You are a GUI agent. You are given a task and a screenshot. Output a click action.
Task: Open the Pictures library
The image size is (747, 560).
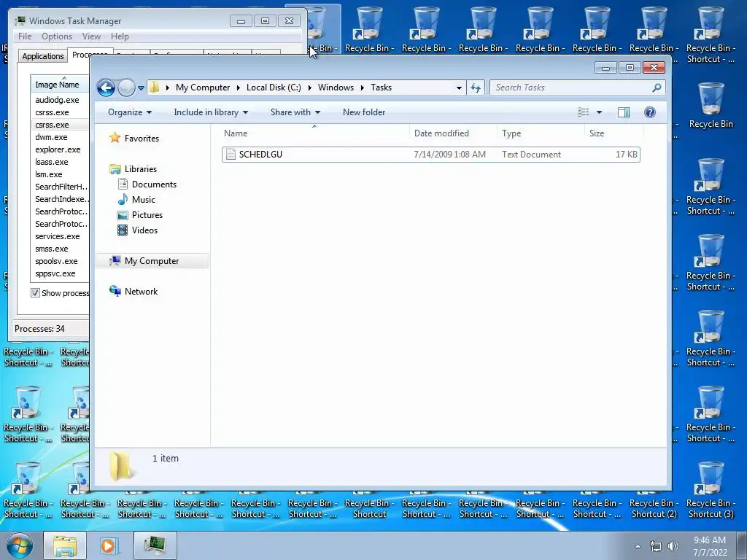click(147, 215)
